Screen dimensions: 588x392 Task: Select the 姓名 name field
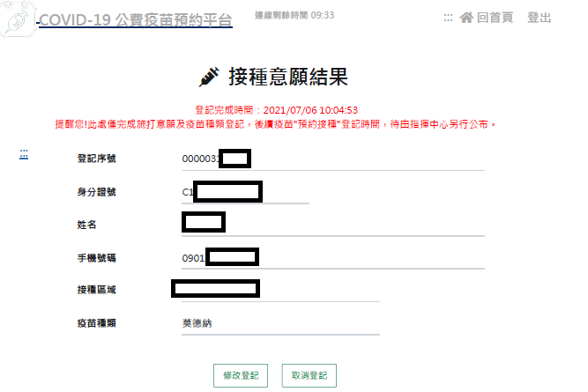pyautogui.click(x=333, y=225)
